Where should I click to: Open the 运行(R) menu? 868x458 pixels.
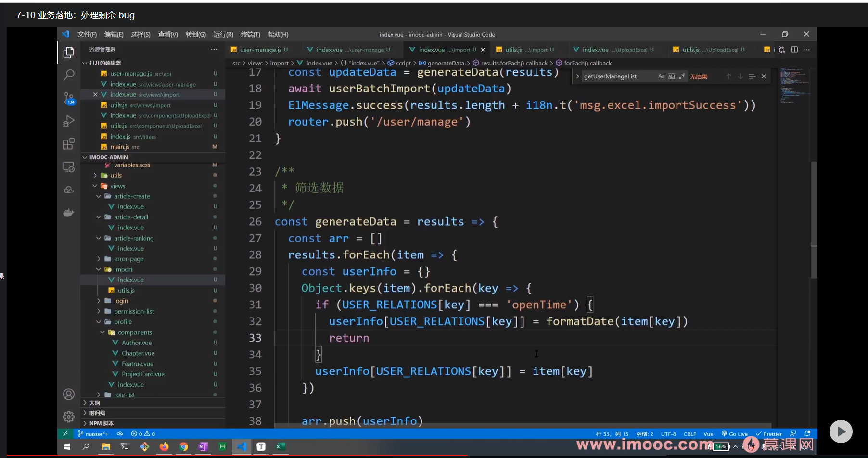click(223, 35)
